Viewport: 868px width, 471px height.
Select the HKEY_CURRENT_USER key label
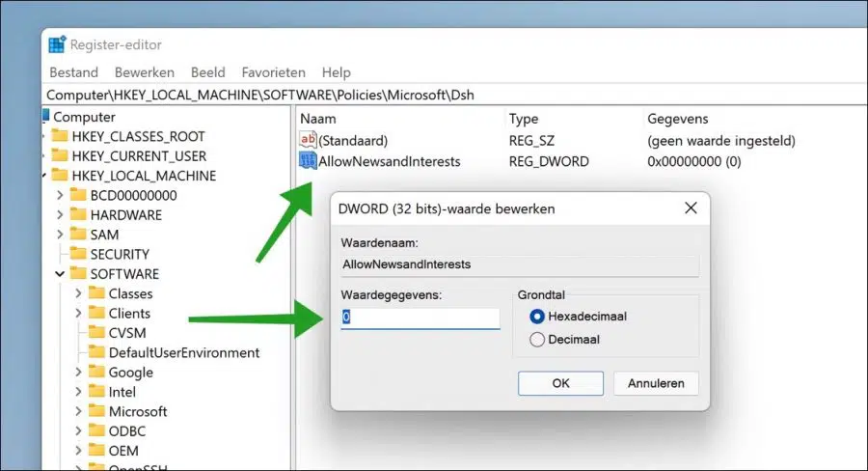(x=139, y=155)
